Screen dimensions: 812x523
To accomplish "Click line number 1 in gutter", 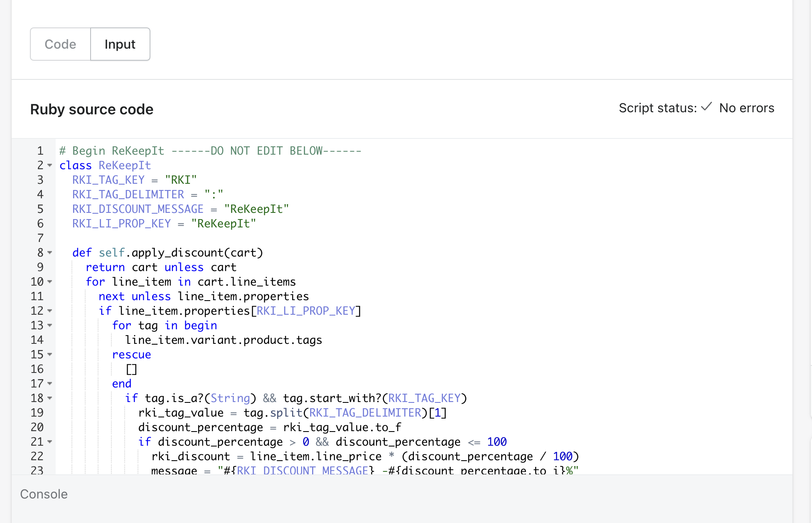I will (x=40, y=151).
